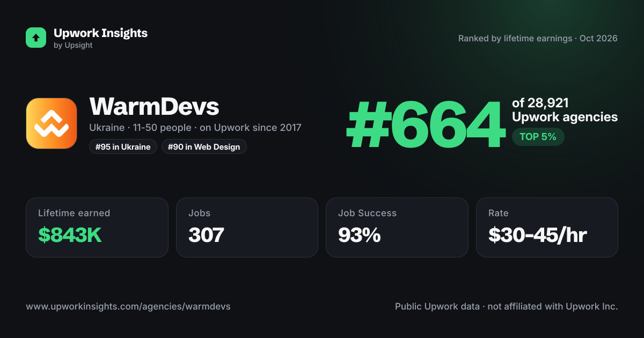Click the 'Ukraine · 11-50 people' description line

195,128
